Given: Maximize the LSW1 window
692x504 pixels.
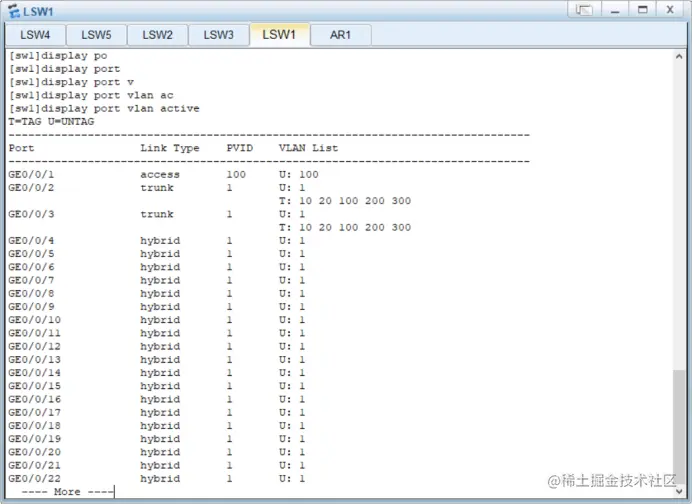Looking at the screenshot, I should tap(643, 10).
